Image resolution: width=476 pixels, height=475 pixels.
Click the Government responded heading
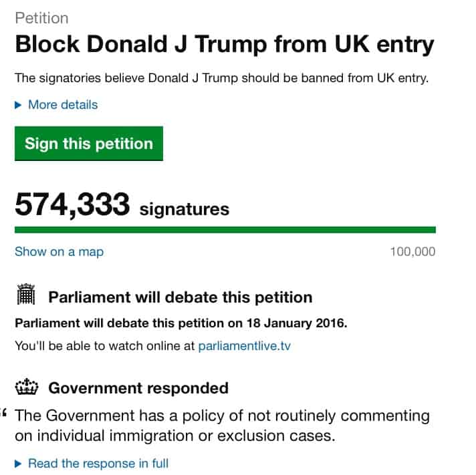tap(138, 388)
